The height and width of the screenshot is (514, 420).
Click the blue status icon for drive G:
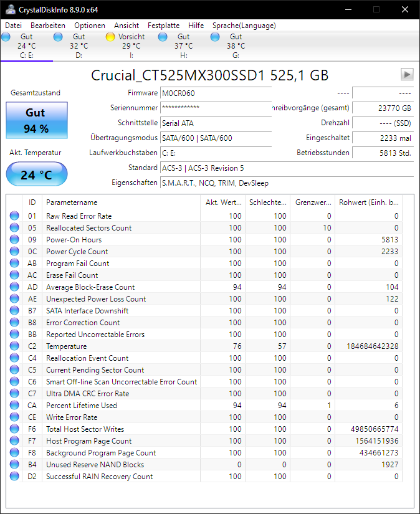[215, 37]
